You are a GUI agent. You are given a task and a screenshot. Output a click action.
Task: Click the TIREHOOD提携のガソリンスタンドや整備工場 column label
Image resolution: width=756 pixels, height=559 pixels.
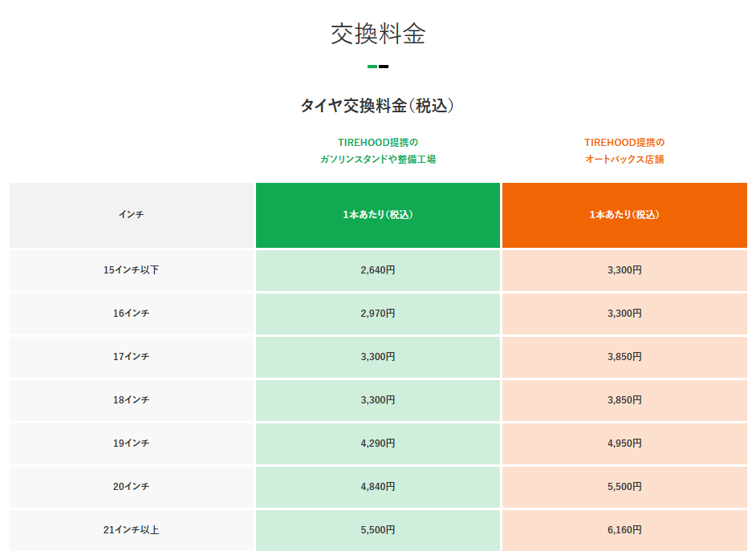pyautogui.click(x=378, y=152)
